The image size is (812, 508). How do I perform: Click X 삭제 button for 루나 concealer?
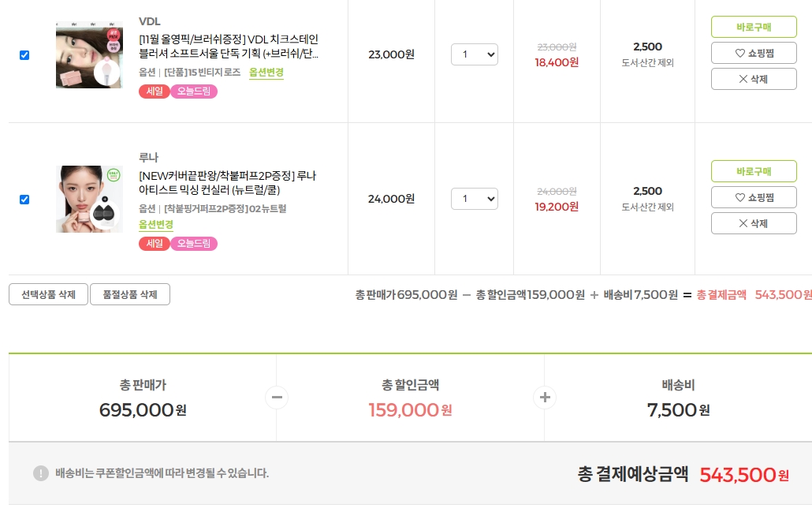754,223
